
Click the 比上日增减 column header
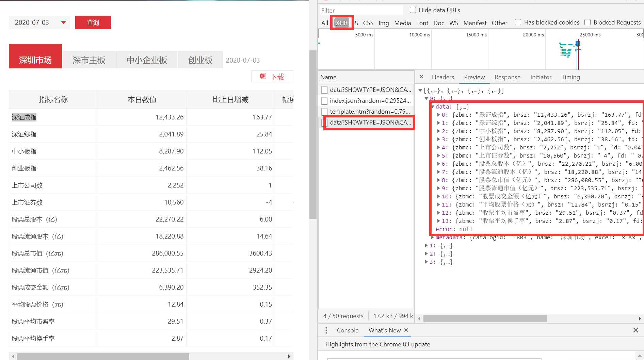[230, 99]
